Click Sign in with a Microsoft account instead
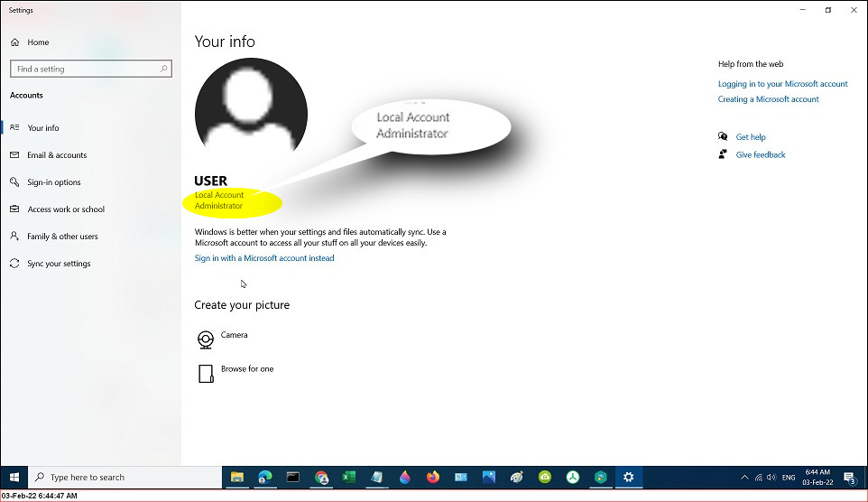868x502 pixels. pyautogui.click(x=264, y=258)
